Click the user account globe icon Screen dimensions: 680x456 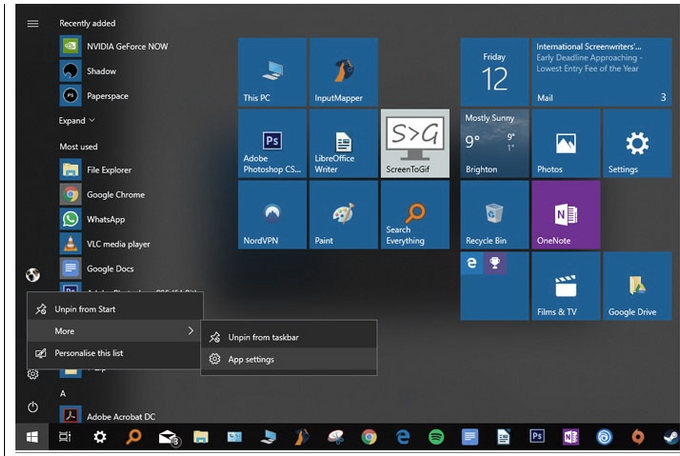coord(33,275)
